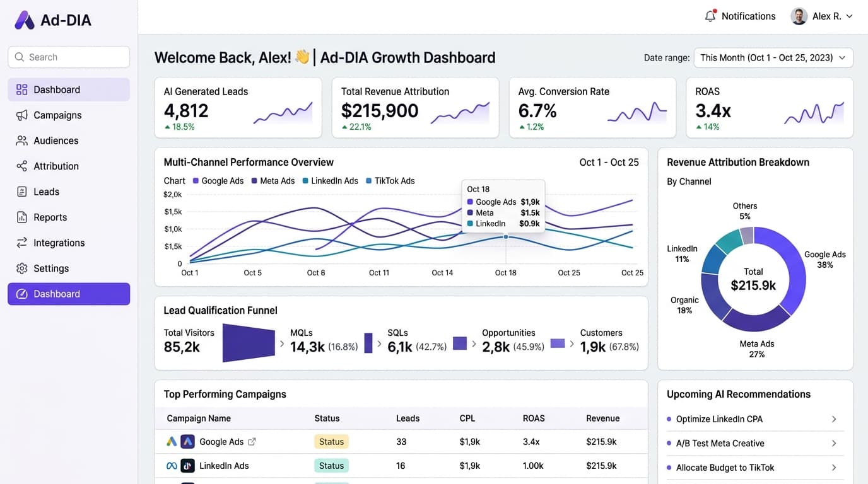Click the AI Generated Leads sparkline
Viewport: 868px width, 484px height.
[283, 112]
